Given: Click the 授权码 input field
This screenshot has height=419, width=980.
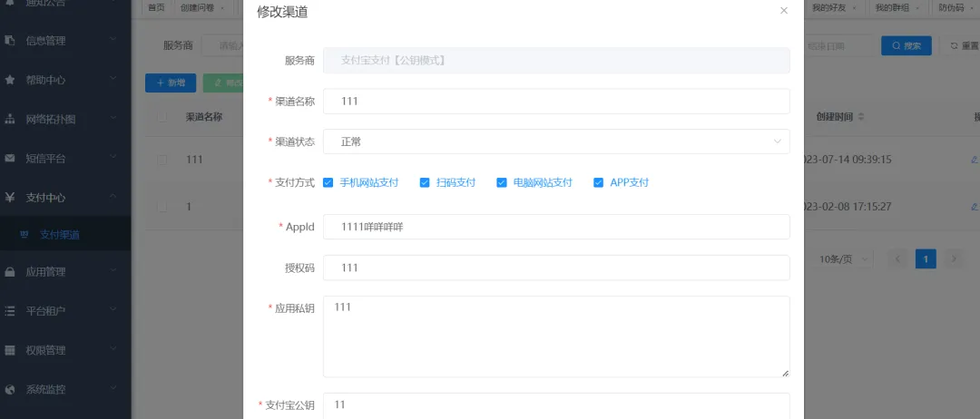Looking at the screenshot, I should click(x=556, y=268).
